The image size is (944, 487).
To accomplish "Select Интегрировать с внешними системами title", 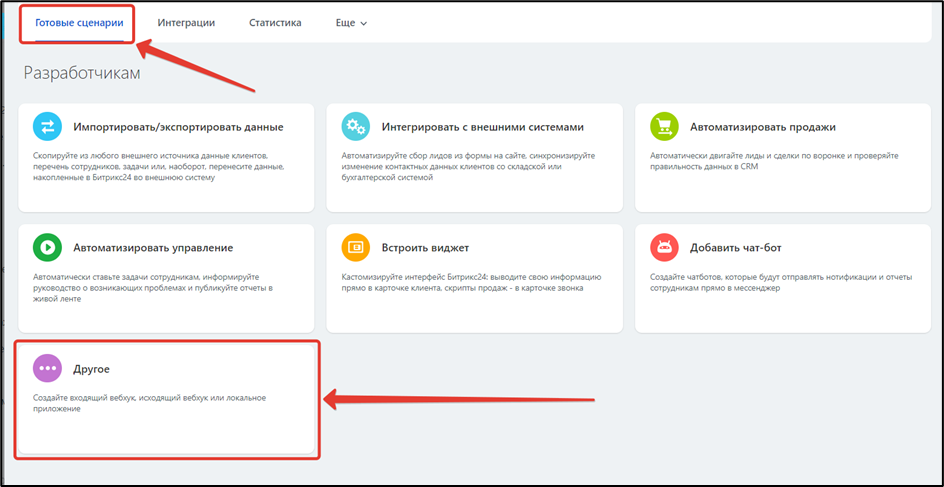I will point(482,127).
